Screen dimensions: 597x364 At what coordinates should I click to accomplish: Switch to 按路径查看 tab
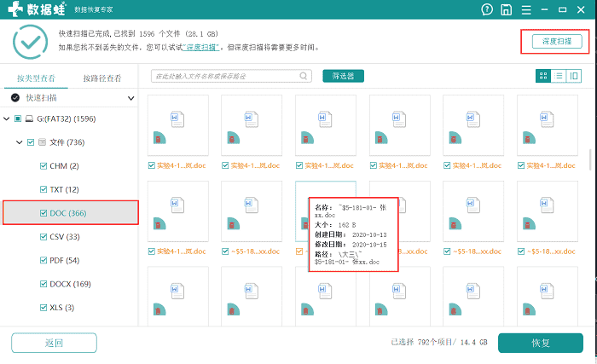click(102, 78)
